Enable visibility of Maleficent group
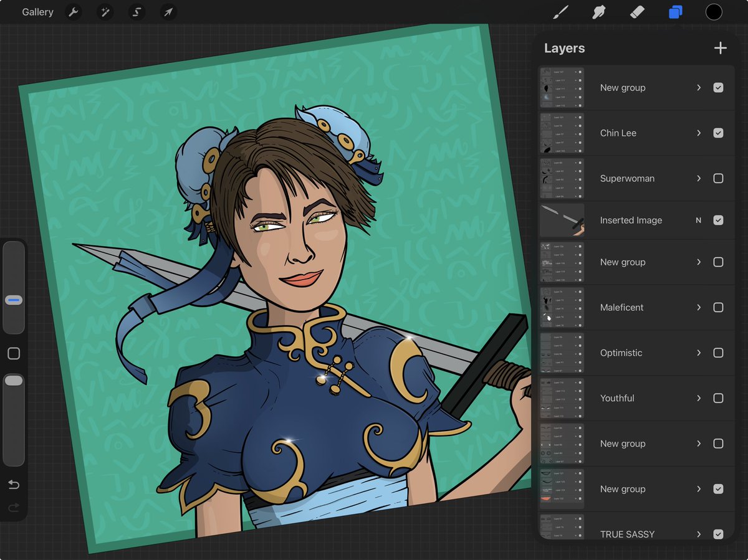The image size is (748, 560). pyautogui.click(x=718, y=307)
